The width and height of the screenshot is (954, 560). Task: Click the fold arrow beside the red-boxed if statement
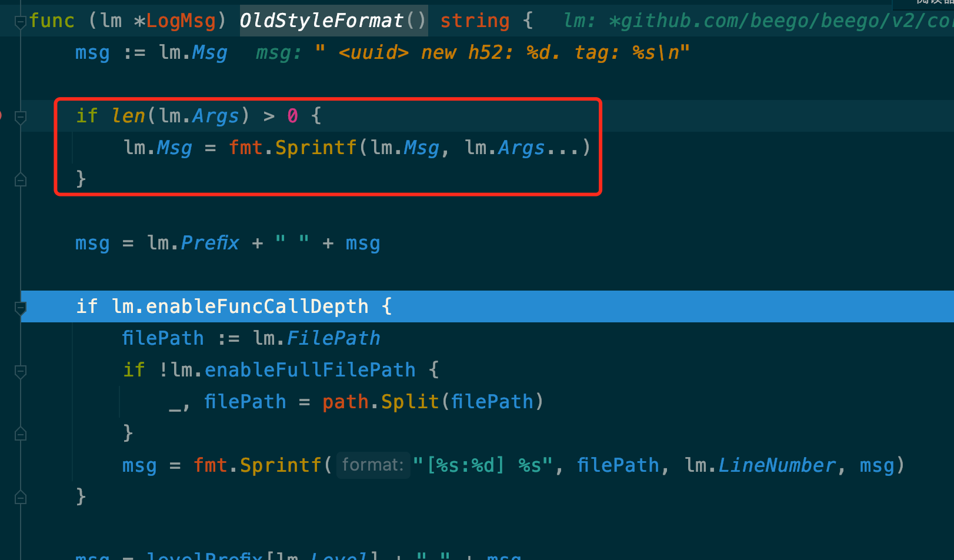pyautogui.click(x=19, y=116)
